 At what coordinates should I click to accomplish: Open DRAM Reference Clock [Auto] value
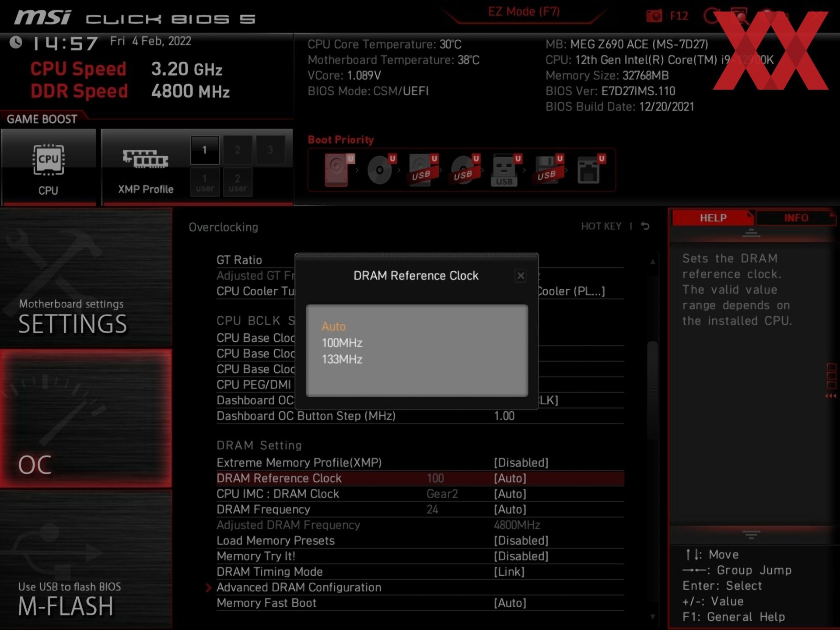pyautogui.click(x=510, y=478)
